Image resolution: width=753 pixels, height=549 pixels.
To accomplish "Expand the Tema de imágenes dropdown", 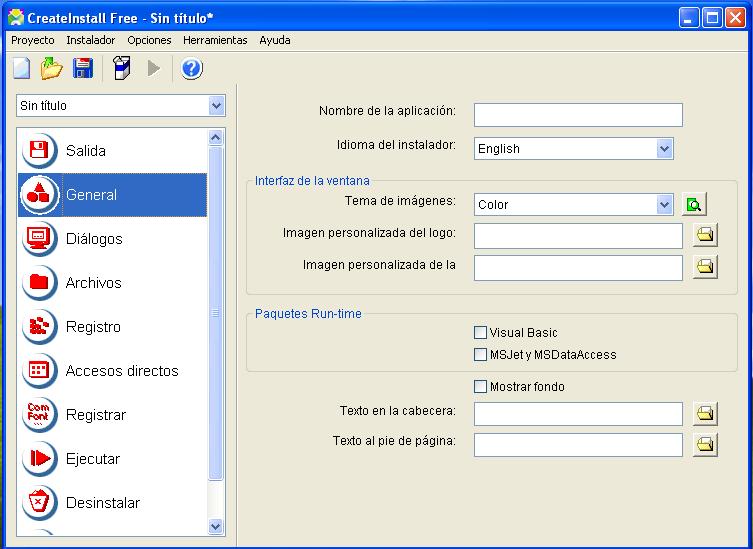I will click(665, 205).
